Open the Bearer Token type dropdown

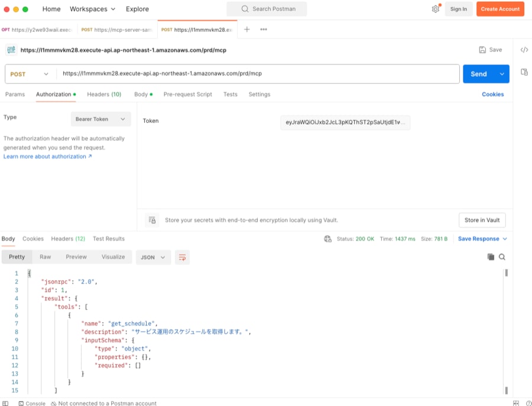[100, 119]
